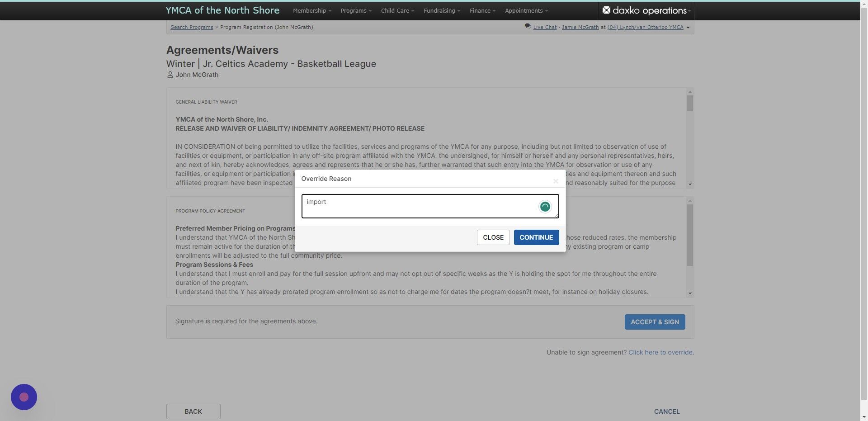Click the 'GENERAL LIABILITY WAIVER' label
The height and width of the screenshot is (421, 868).
tap(206, 102)
